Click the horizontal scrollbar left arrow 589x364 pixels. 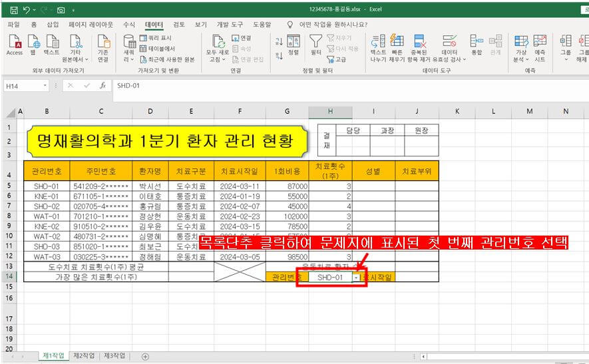click(423, 357)
